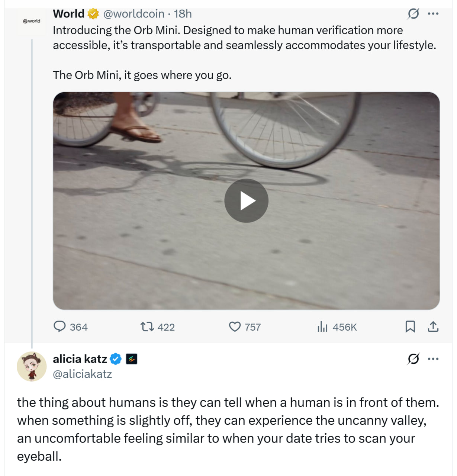Click Grok icon beside alicia katz's post
Screen dimensions: 457x476
click(x=413, y=359)
